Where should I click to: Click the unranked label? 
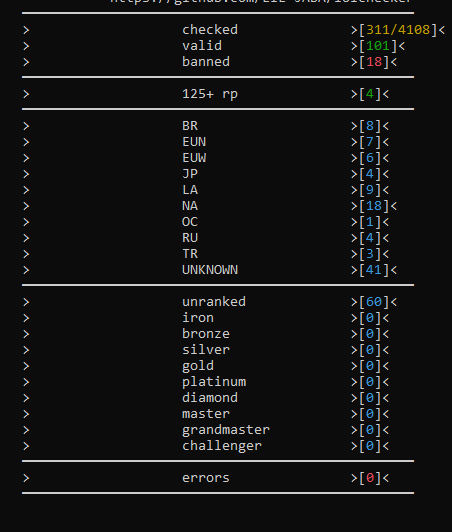coord(214,302)
